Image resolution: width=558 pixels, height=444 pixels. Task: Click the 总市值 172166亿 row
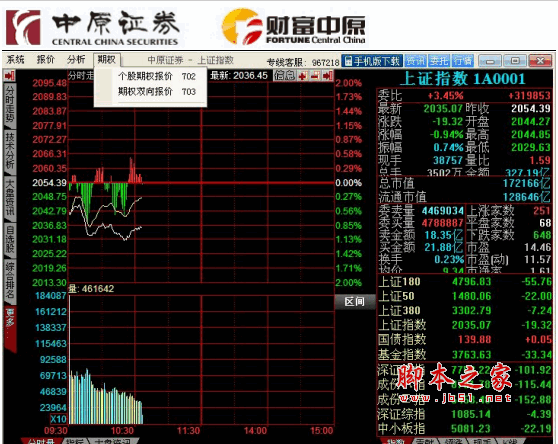tap(464, 183)
